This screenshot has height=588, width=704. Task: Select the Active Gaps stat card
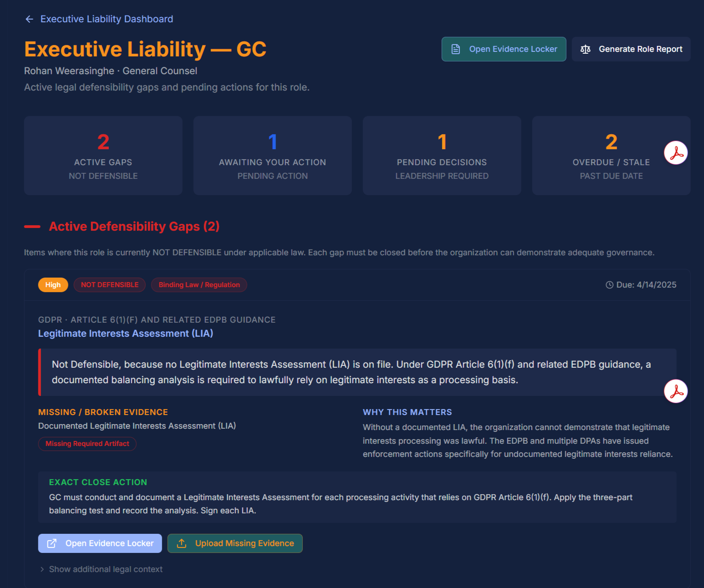(103, 155)
